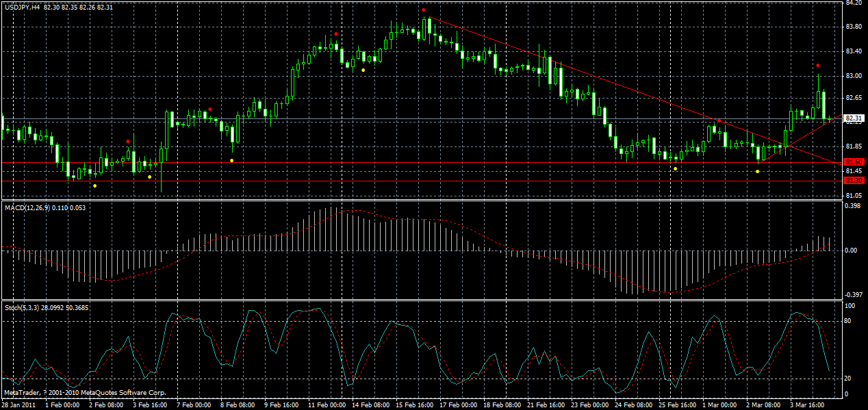The width and height of the screenshot is (868, 410).
Task: Click the red signal dot near the 3 Mar rally
Action: click(817, 66)
